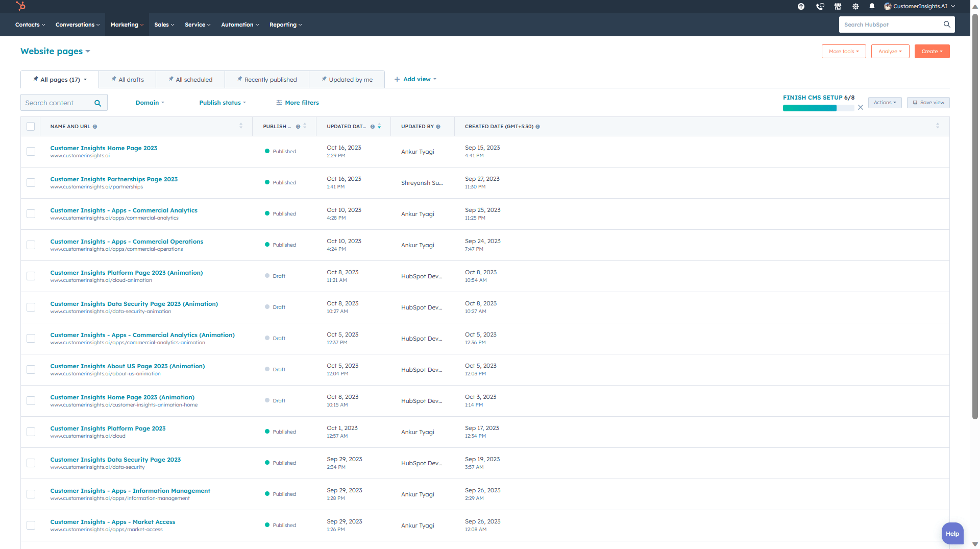This screenshot has height=549, width=980.
Task: Check the Platform Page 2023 (Animation) row
Action: tap(31, 276)
